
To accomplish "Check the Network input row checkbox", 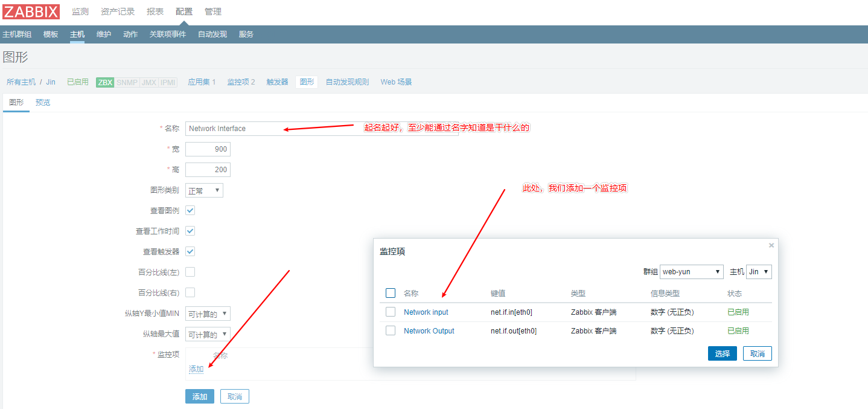I will [391, 312].
